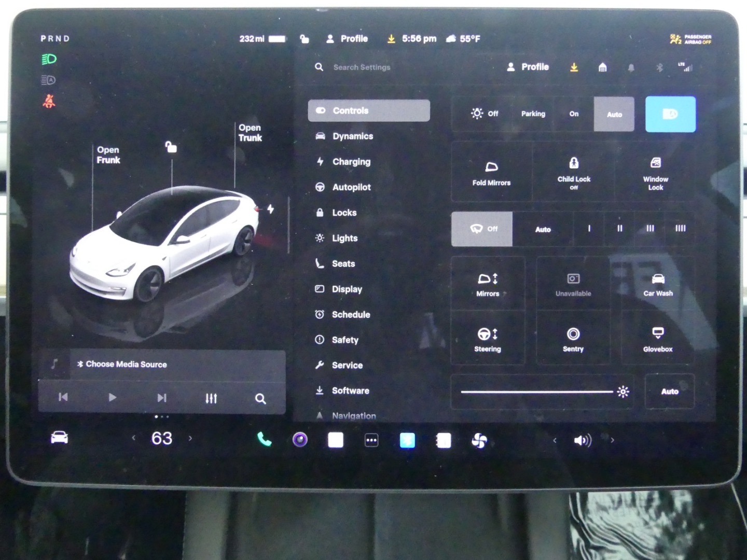Open the Autopilot settings menu
Image resolution: width=747 pixels, height=560 pixels.
(x=351, y=187)
